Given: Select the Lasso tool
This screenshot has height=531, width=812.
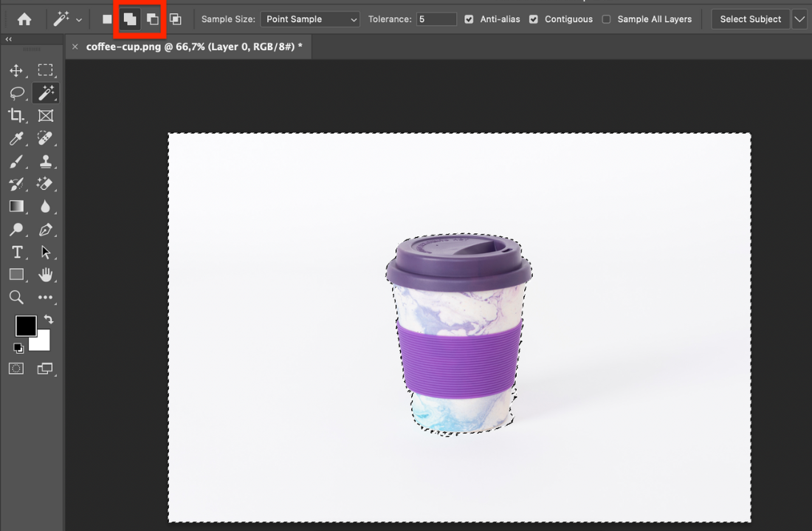Looking at the screenshot, I should (x=16, y=93).
